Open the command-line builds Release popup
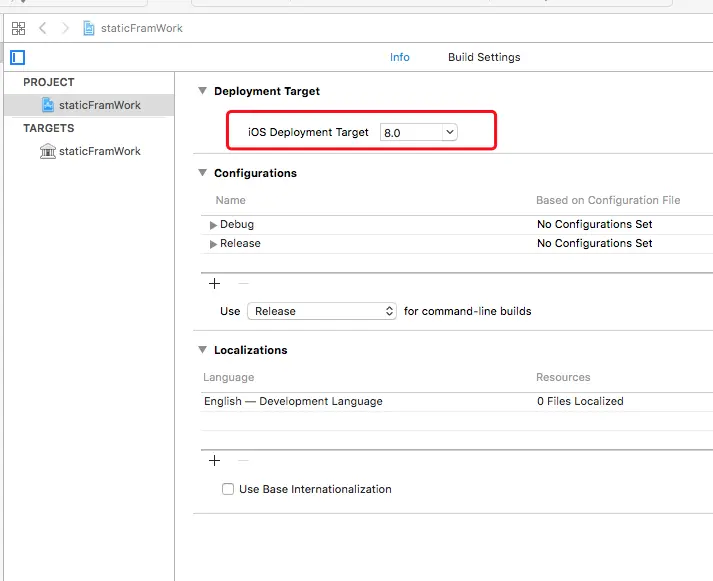Image resolution: width=713 pixels, height=581 pixels. tap(322, 311)
